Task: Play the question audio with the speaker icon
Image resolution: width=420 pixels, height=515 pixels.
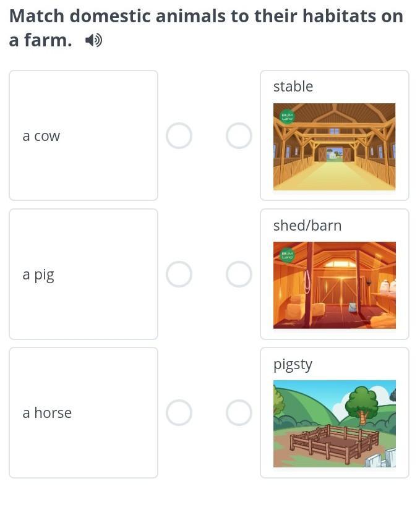Action: point(93,41)
